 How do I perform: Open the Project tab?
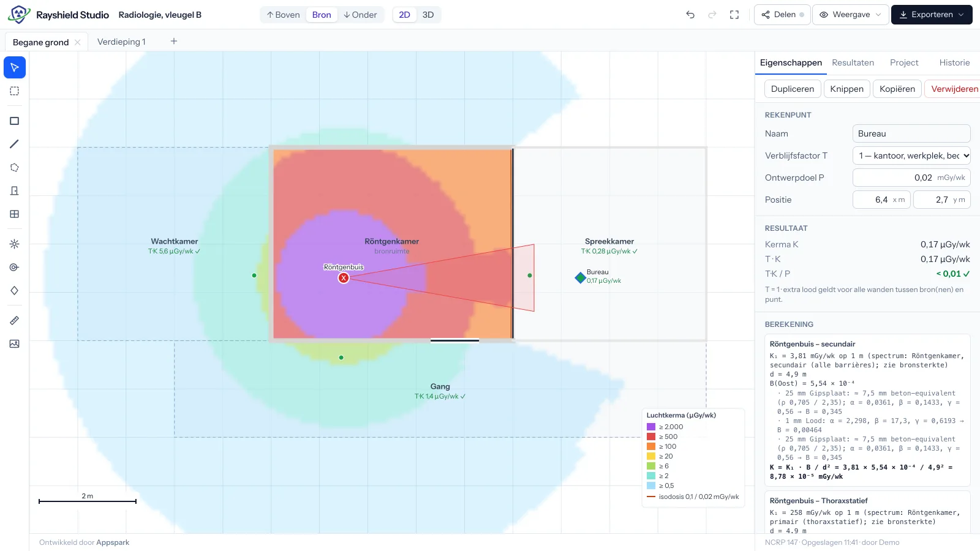coord(904,62)
